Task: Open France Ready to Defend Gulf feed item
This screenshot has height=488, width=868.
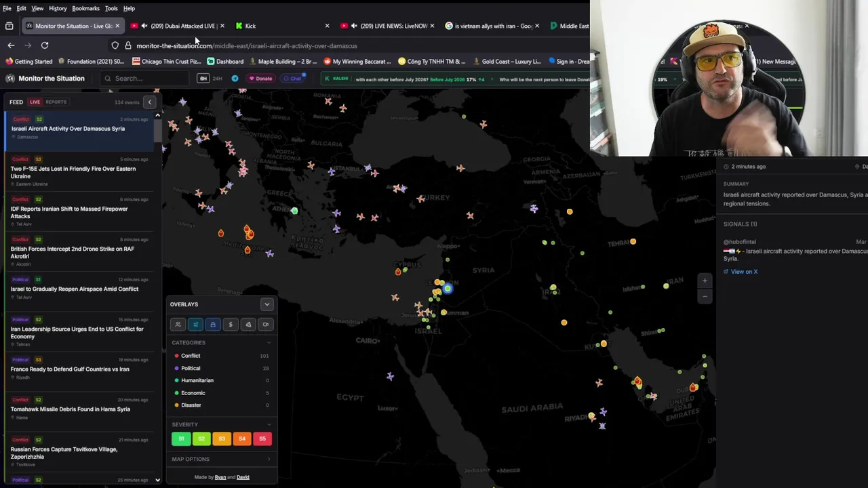Action: [x=81, y=373]
